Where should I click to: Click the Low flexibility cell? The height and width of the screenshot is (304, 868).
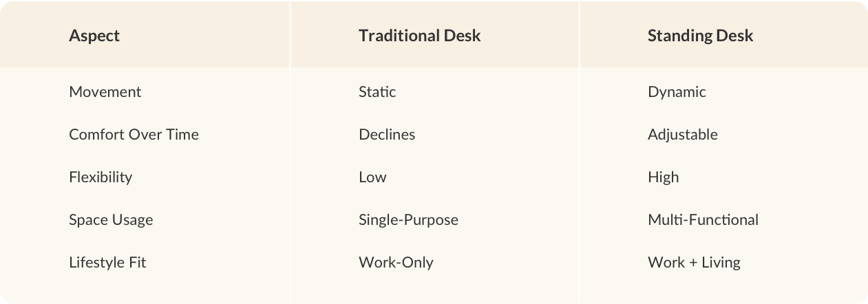[x=372, y=177]
